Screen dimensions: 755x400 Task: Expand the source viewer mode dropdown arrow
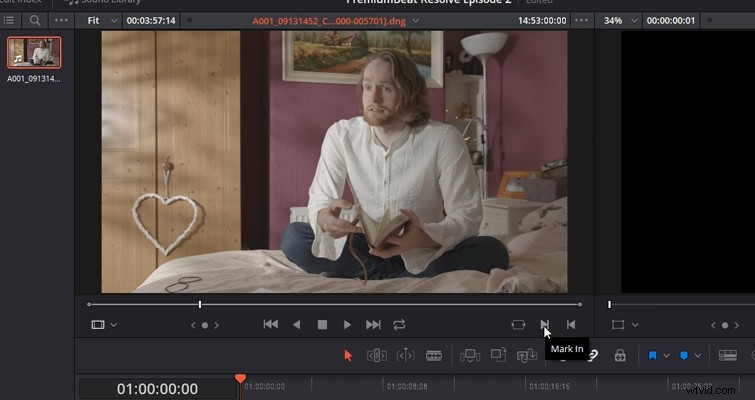[x=114, y=325]
